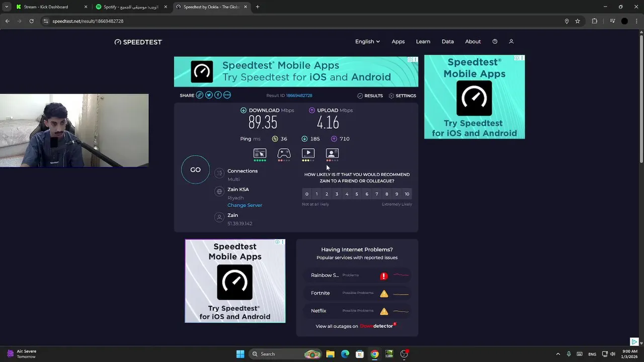Rate recommendation score 10
The image size is (644, 362).
pos(407,194)
